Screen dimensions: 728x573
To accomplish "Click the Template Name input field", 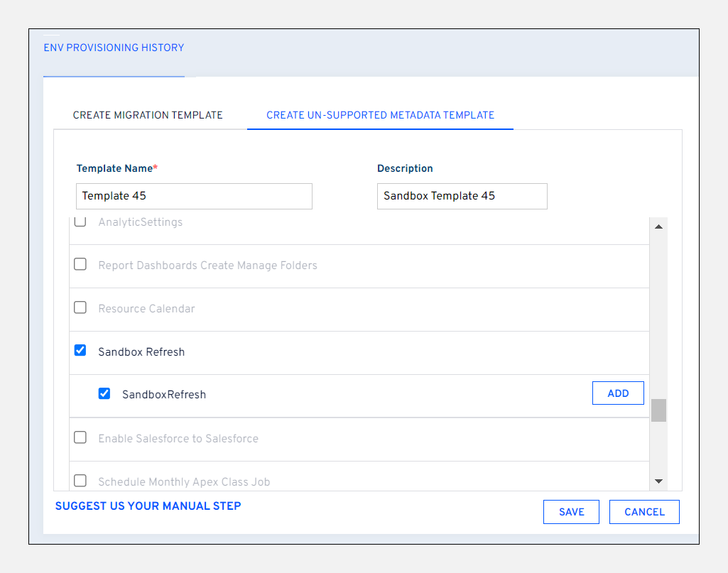I will [x=194, y=196].
